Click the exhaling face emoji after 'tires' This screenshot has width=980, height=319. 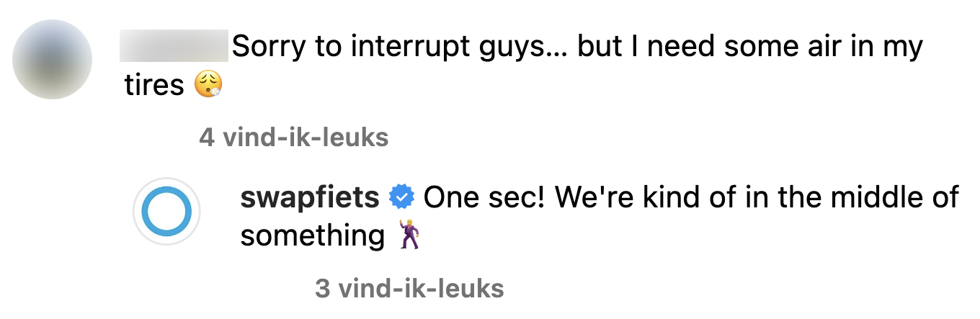208,86
